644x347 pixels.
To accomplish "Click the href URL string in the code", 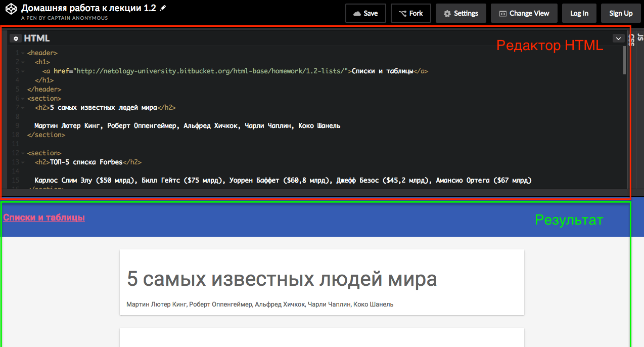I will (x=213, y=71).
